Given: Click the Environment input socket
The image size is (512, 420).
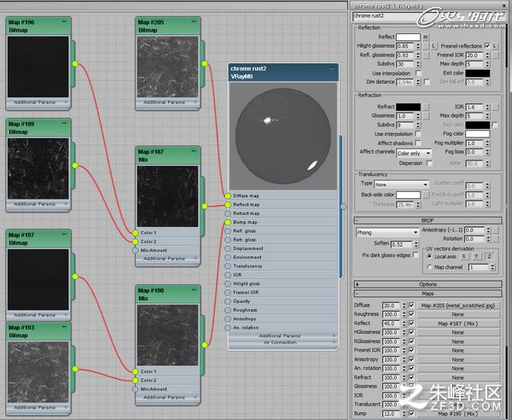Looking at the screenshot, I should 228,258.
